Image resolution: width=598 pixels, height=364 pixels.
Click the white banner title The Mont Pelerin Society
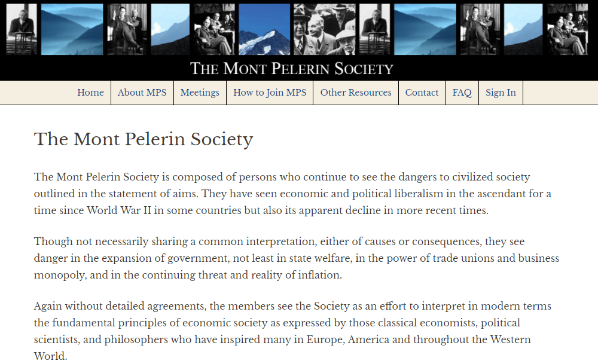292,69
